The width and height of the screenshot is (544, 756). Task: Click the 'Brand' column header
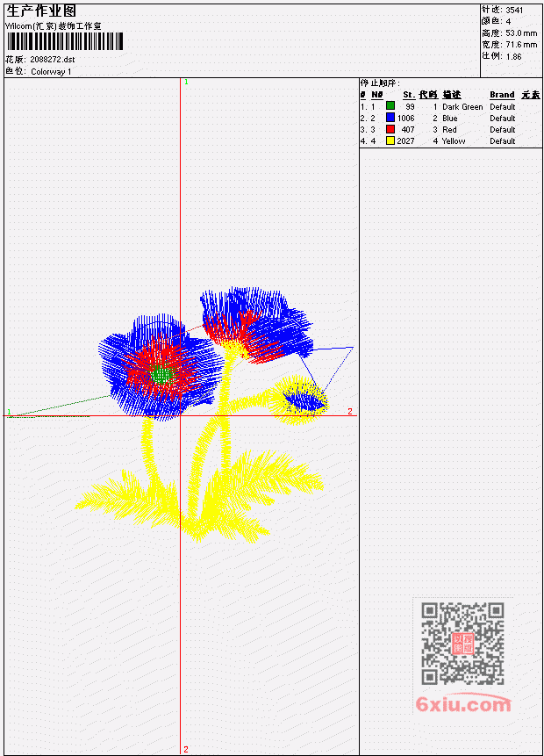(502, 95)
